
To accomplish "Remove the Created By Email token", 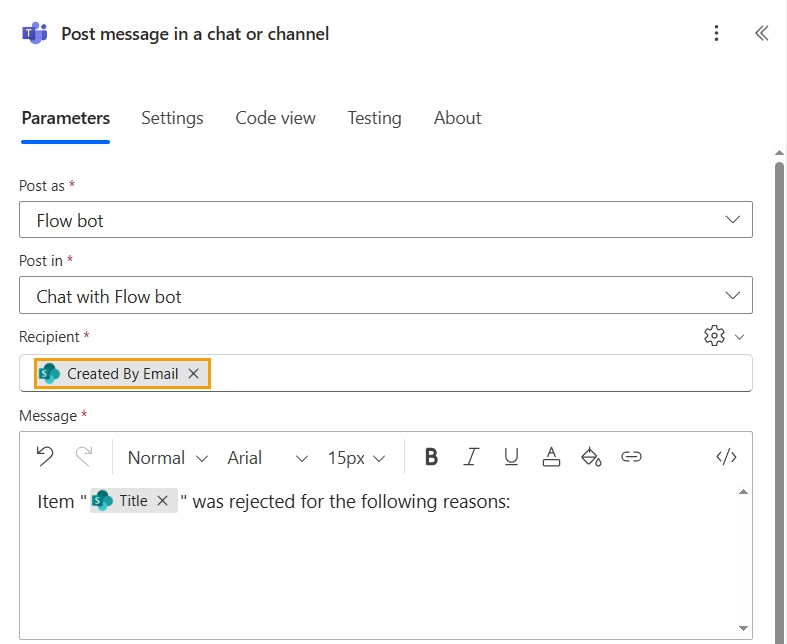I will pos(194,373).
